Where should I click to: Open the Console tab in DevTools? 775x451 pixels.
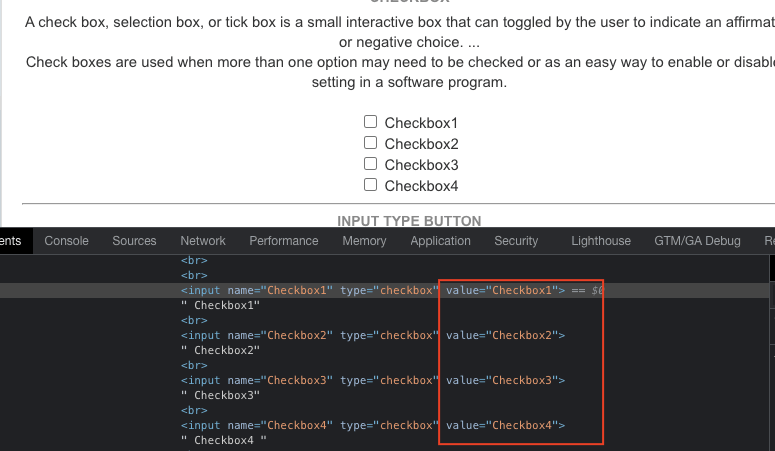(66, 241)
